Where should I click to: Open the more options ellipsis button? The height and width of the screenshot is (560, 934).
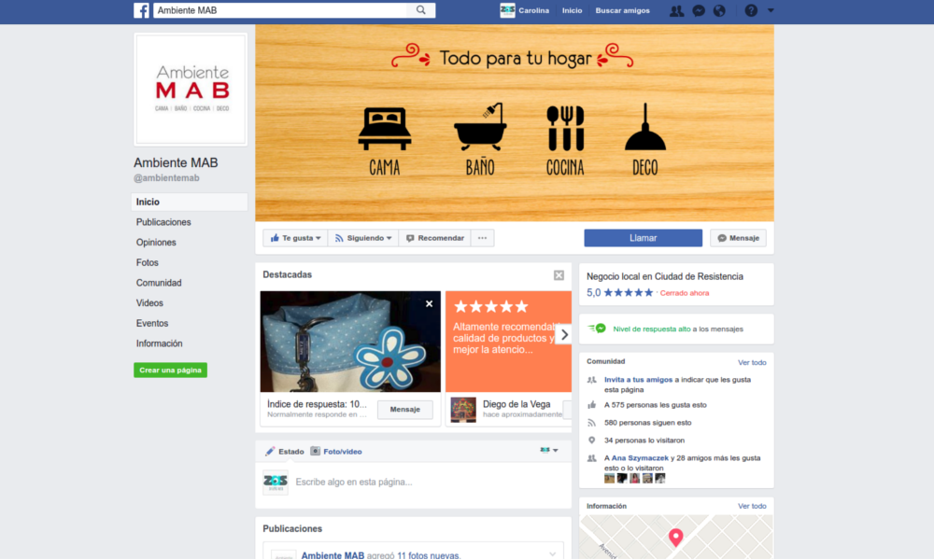[x=483, y=238]
